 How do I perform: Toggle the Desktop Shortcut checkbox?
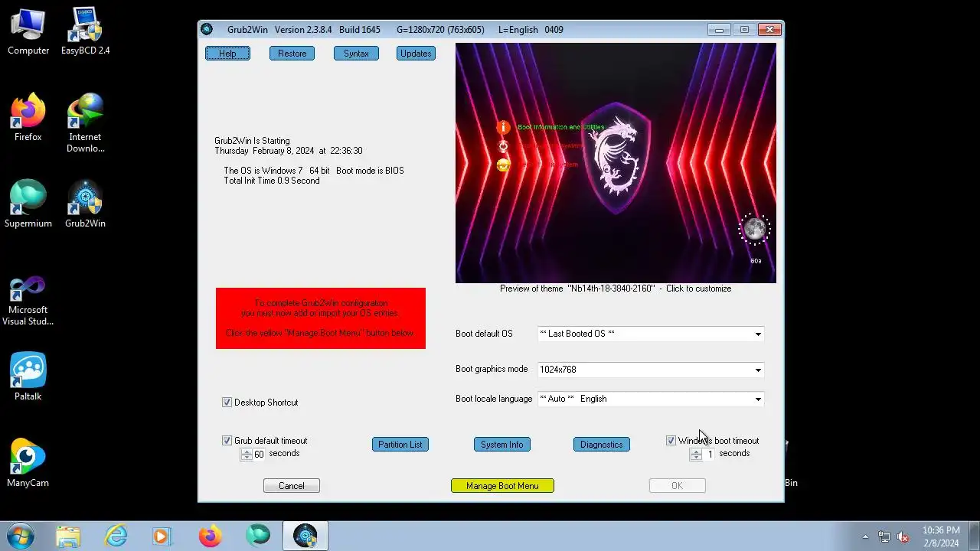pos(227,403)
